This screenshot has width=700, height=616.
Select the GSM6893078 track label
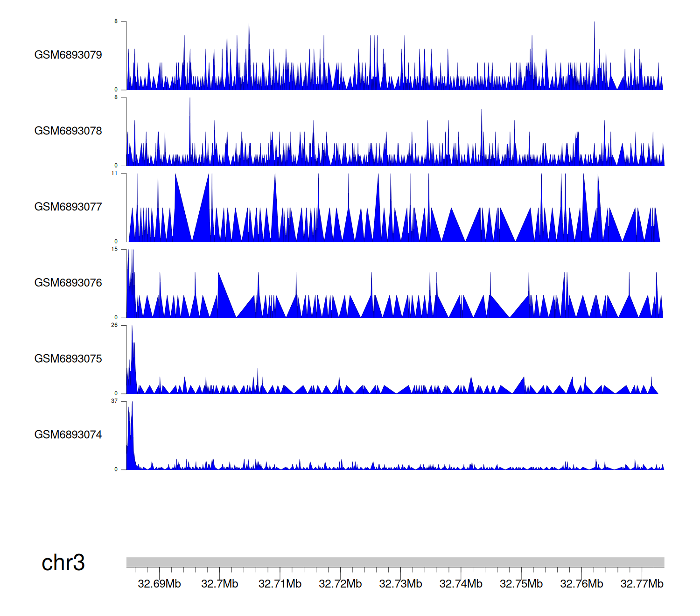(x=68, y=131)
